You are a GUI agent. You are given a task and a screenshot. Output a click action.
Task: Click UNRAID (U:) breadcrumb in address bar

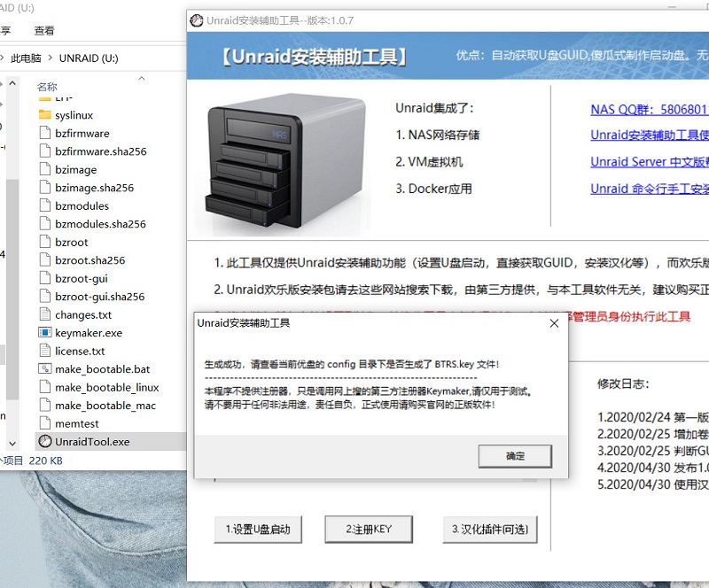pyautogui.click(x=89, y=58)
